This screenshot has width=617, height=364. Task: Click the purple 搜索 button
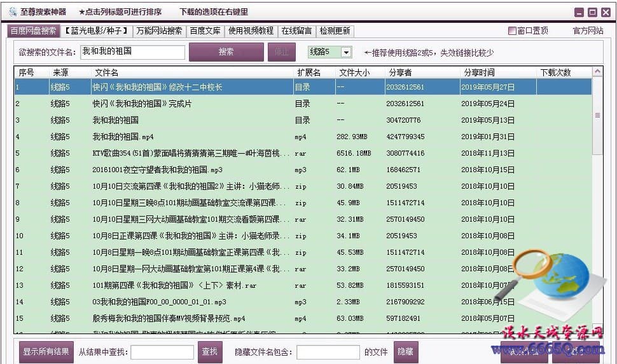coord(226,52)
